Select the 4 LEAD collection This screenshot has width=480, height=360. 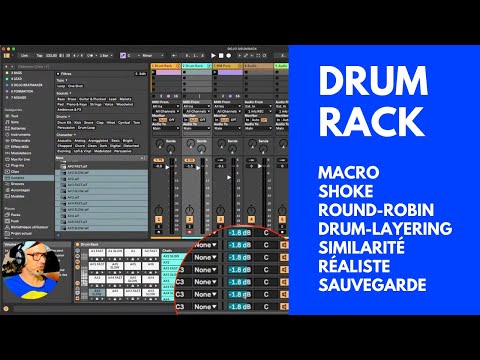[x=16, y=79]
